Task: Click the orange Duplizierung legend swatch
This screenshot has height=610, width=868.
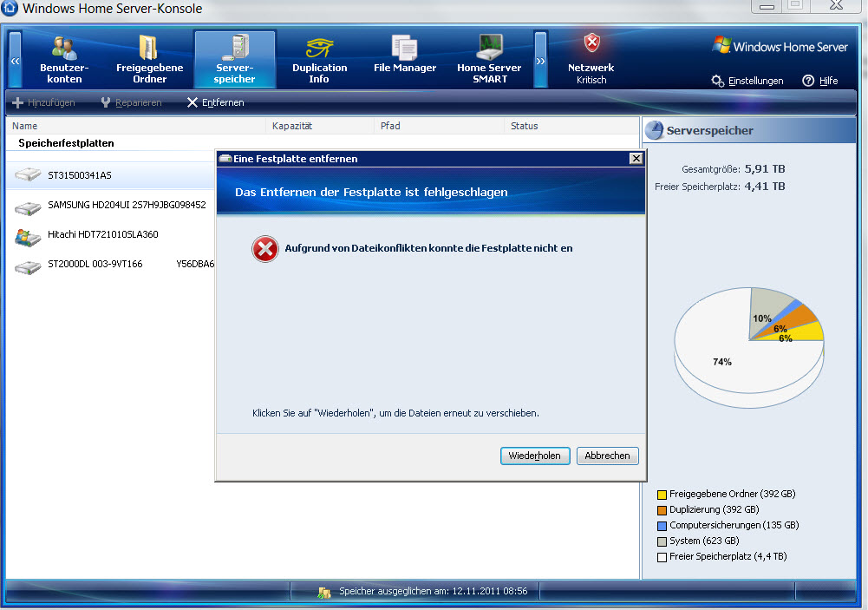Action: tap(662, 510)
